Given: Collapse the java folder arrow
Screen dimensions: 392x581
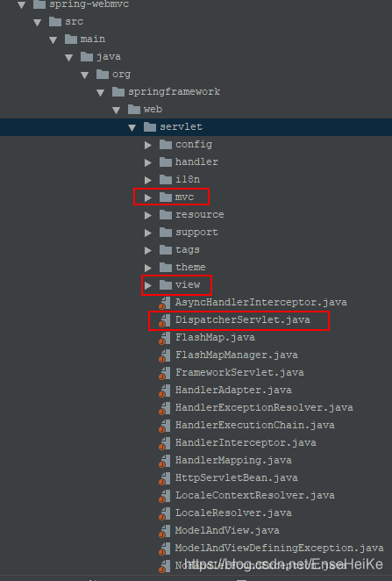Looking at the screenshot, I should click(x=69, y=57).
